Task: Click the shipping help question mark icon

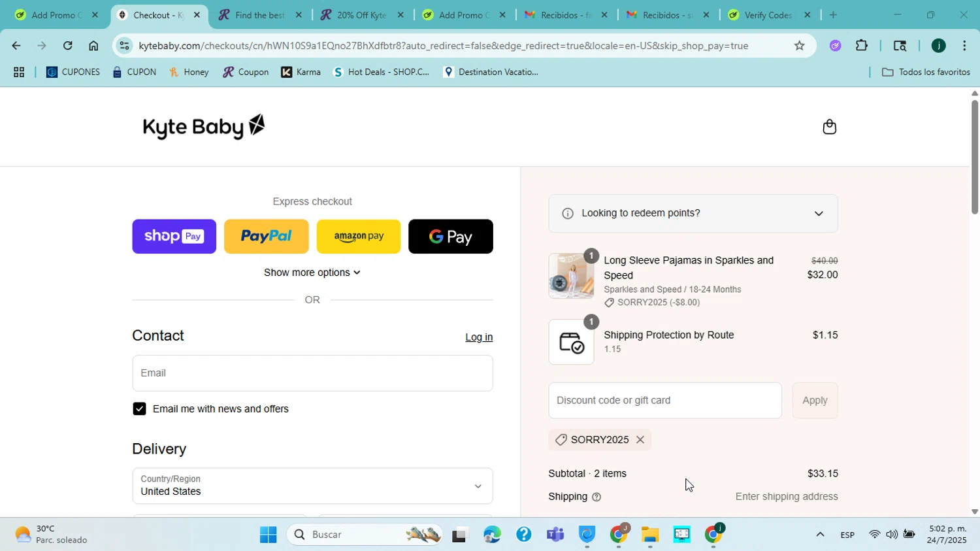Action: click(596, 497)
